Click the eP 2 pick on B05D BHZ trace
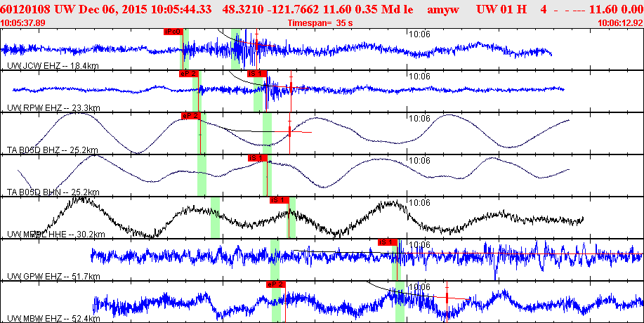This screenshot has height=323, width=644. point(190,116)
